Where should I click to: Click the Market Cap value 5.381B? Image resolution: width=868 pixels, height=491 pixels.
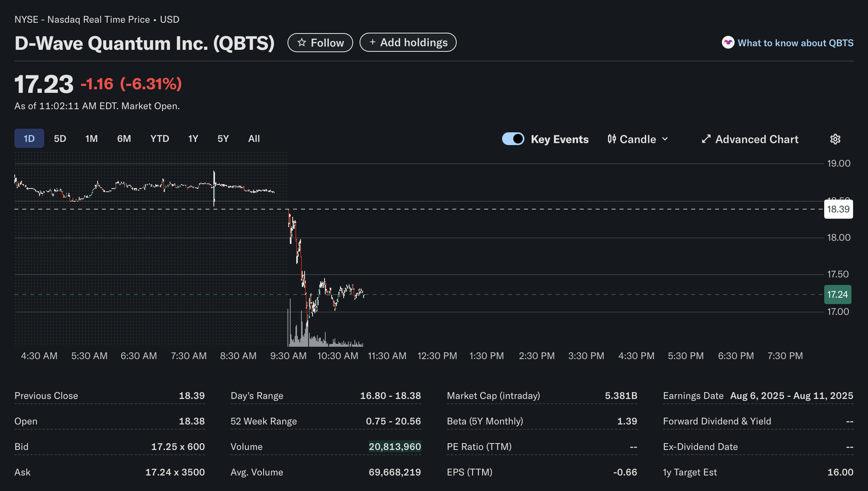point(621,396)
